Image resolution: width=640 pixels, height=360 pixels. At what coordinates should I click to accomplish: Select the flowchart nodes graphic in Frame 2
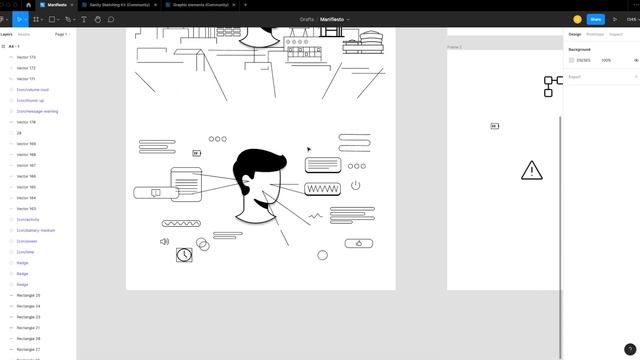(553, 86)
